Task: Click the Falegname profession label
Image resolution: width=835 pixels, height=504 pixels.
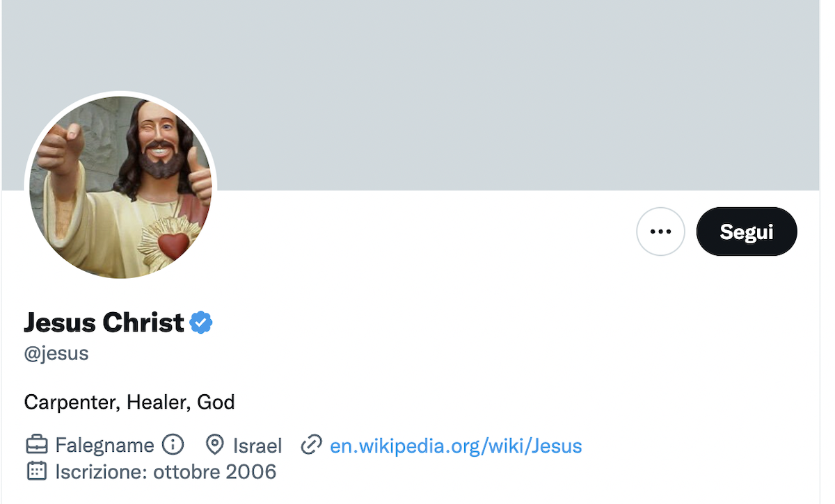Action: [x=104, y=445]
